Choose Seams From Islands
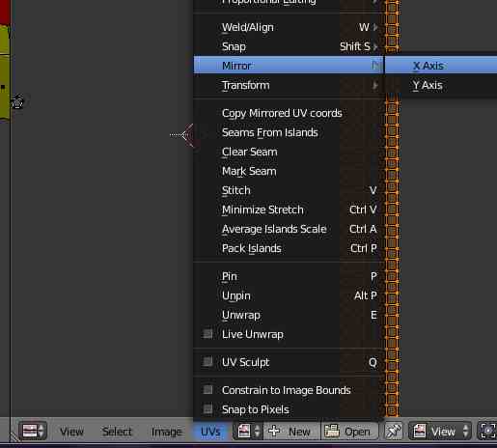Screen dimensions: 497x448 tap(289, 132)
